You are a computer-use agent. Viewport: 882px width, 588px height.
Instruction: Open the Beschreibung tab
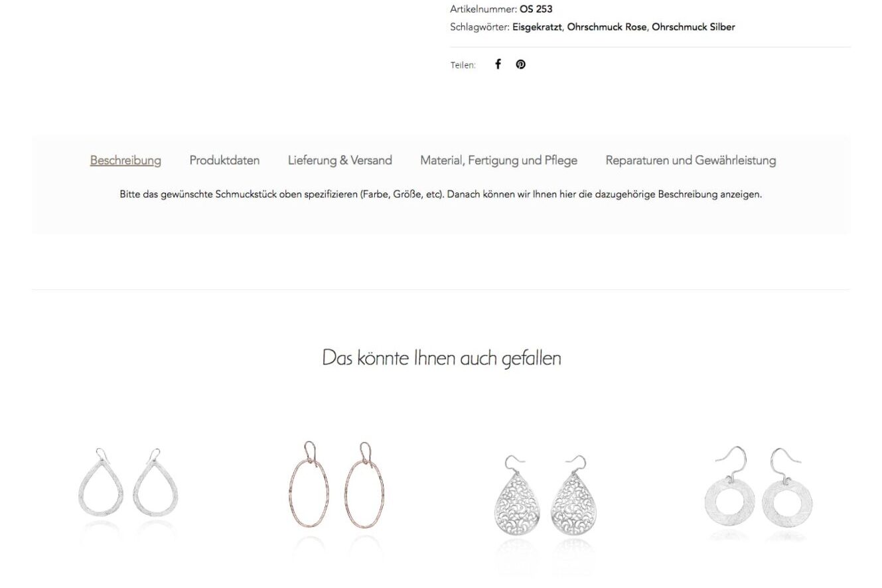(125, 161)
